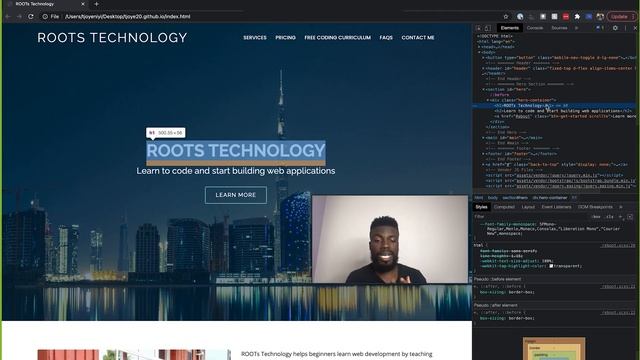The image size is (640, 360).
Task: Select the ::before pseudo element line
Action: pyautogui.click(x=500, y=95)
